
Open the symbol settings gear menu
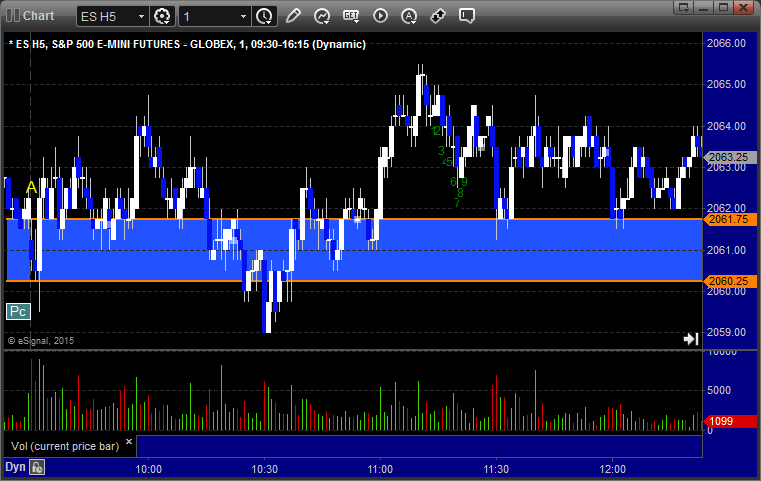(162, 16)
